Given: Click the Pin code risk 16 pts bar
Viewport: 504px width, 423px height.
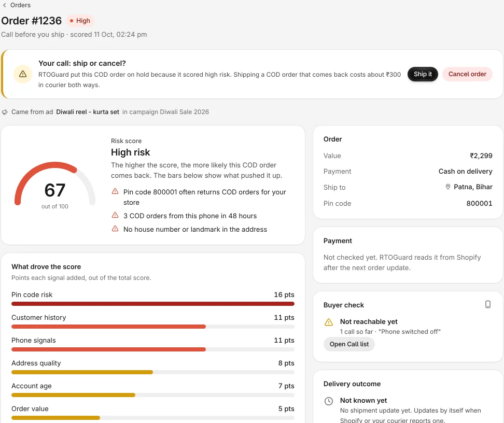Looking at the screenshot, I should coord(152,304).
